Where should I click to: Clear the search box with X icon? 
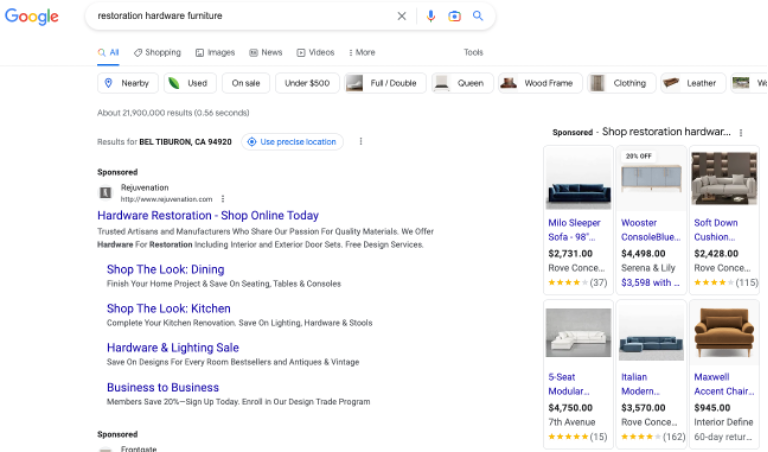point(402,16)
